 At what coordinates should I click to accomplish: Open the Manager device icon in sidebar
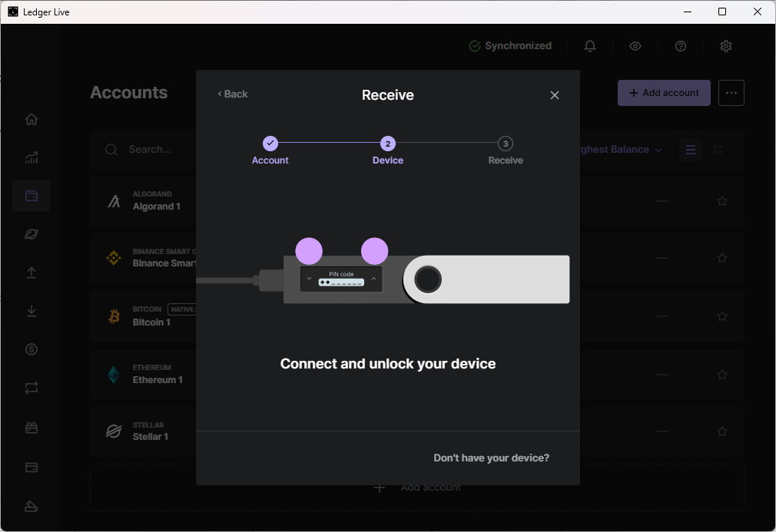[32, 507]
